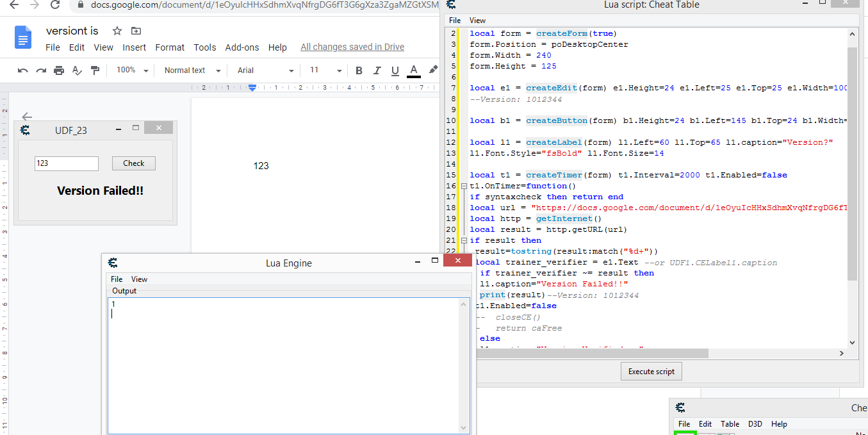Toggle Underline formatting in Docs toolbar

tap(395, 70)
